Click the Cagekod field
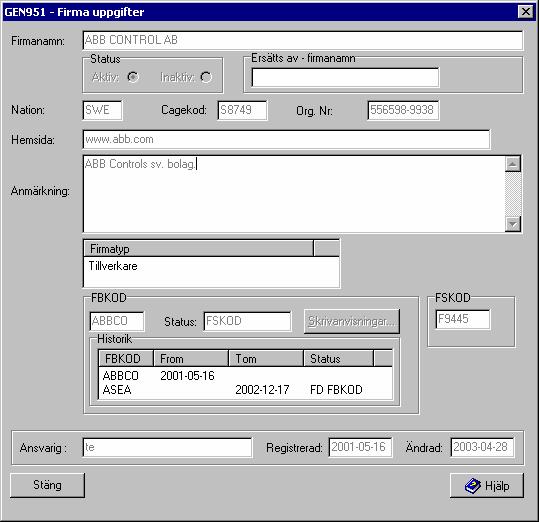This screenshot has height=522, width=539. tap(242, 110)
